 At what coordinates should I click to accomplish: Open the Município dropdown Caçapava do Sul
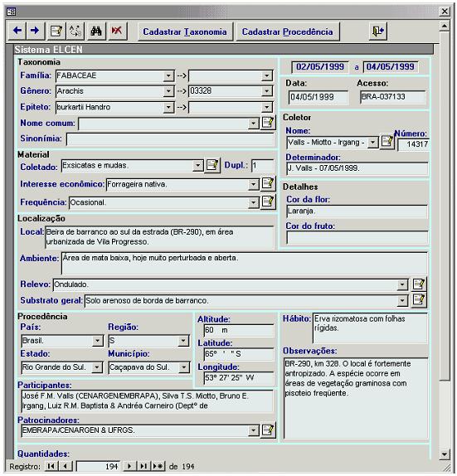[x=183, y=367]
